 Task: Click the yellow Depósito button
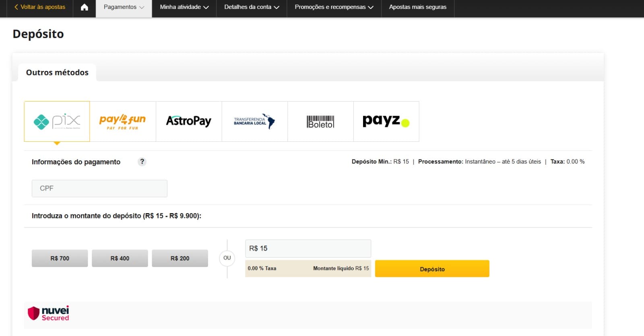coord(432,269)
